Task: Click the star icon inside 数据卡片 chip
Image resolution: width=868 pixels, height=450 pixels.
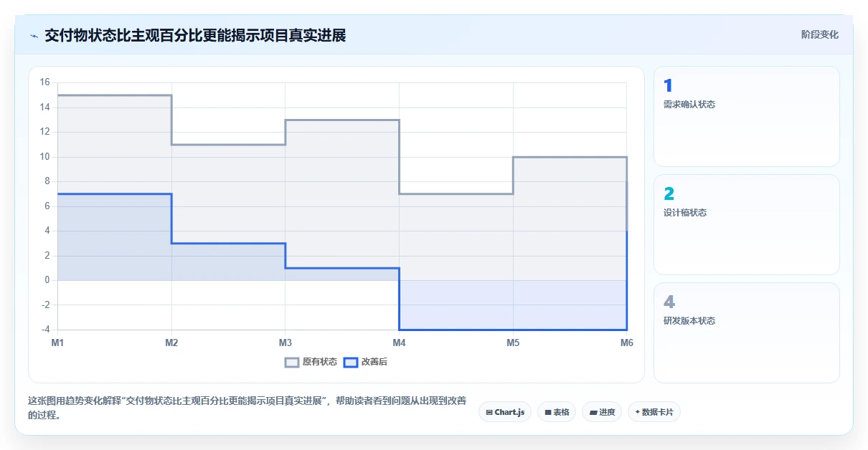Action: pyautogui.click(x=638, y=412)
